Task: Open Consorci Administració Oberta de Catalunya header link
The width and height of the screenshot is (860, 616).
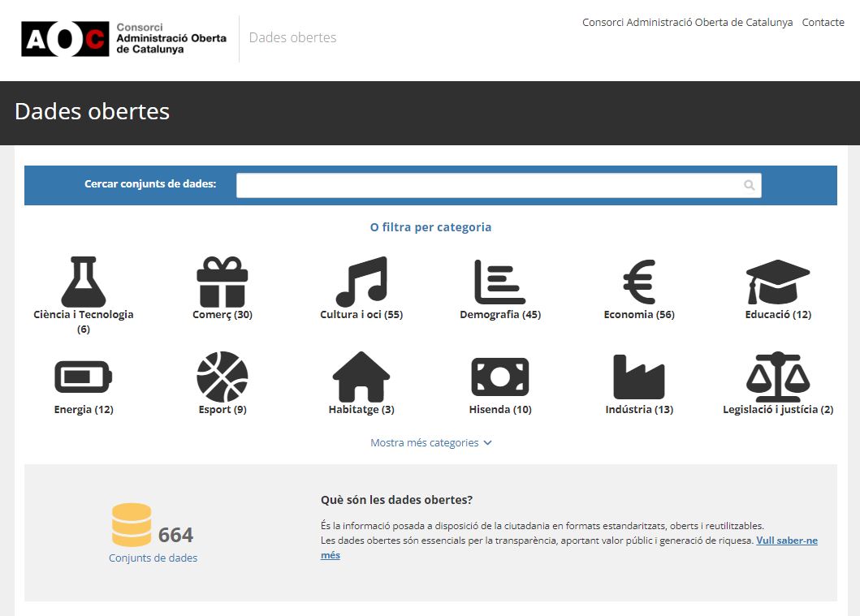Action: click(x=687, y=23)
